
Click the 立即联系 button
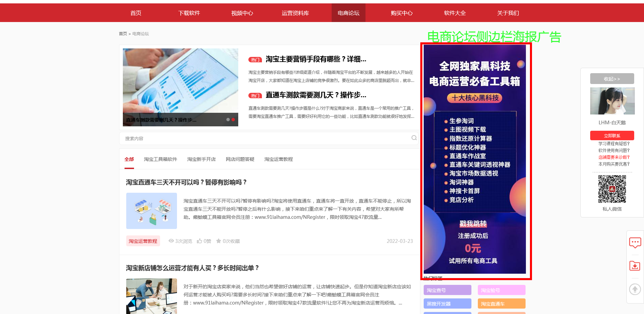click(x=612, y=135)
